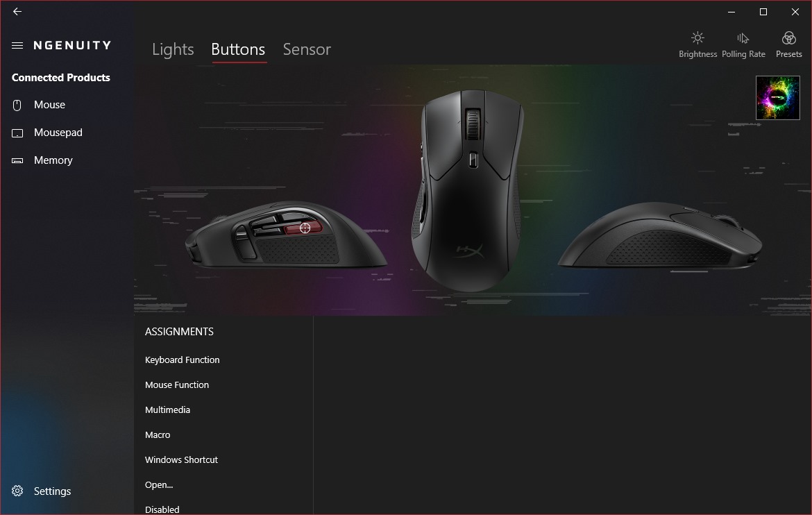This screenshot has width=812, height=515.
Task: Choose Mouse Function assignment
Action: coord(177,385)
